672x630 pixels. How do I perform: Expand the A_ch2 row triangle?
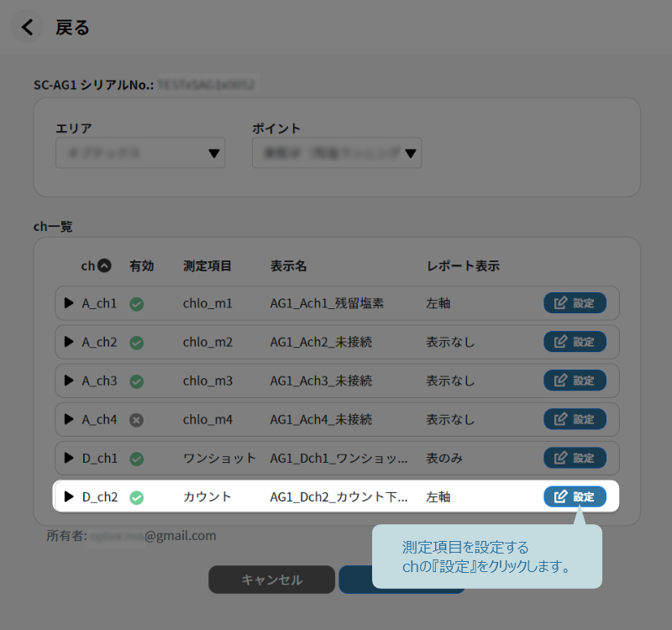[x=69, y=342]
